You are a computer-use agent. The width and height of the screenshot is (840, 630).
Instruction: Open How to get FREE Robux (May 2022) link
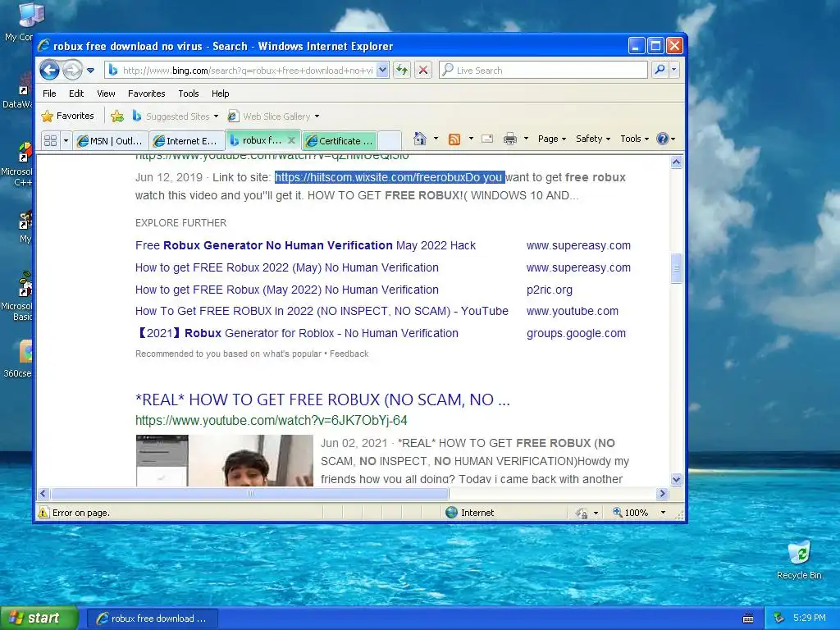(286, 290)
